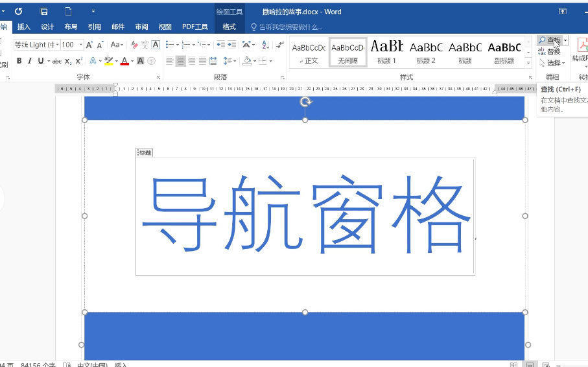Open the 插入 ribbon tab
588x367 pixels.
point(24,27)
